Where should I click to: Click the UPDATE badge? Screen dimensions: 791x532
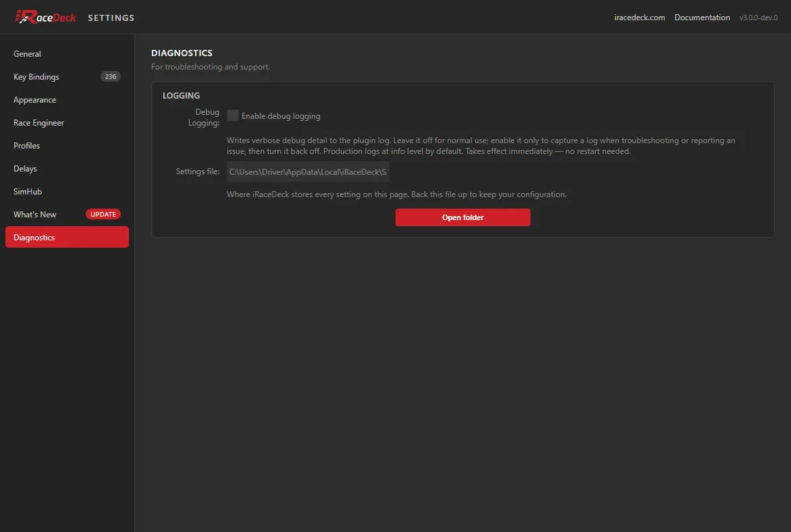coord(103,215)
